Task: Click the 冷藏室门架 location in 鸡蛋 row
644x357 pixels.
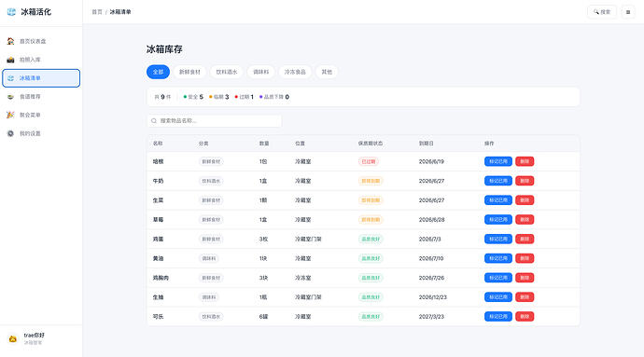Action: (308, 239)
